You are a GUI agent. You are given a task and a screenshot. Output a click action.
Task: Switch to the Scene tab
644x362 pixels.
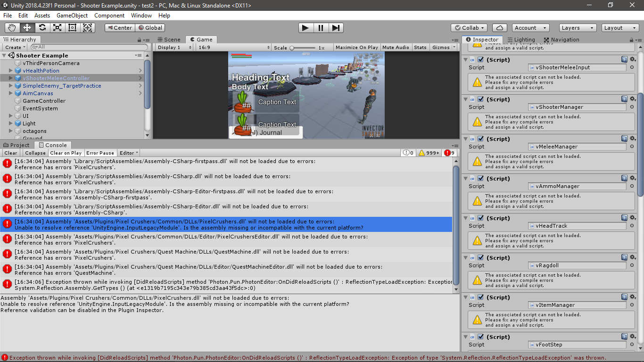point(168,40)
